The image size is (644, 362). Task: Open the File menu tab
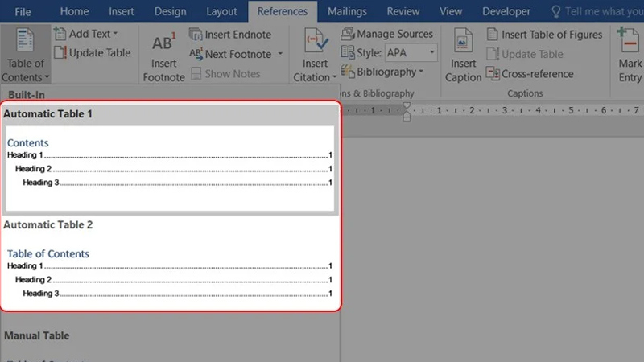point(23,11)
